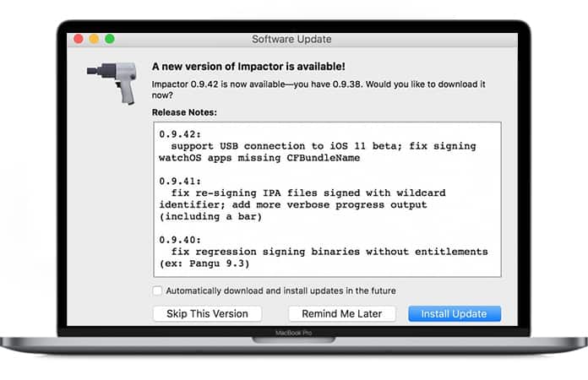Click "Impactor 0.9.42 is now available" message text
This screenshot has height=380, width=588.
pyautogui.click(x=318, y=90)
